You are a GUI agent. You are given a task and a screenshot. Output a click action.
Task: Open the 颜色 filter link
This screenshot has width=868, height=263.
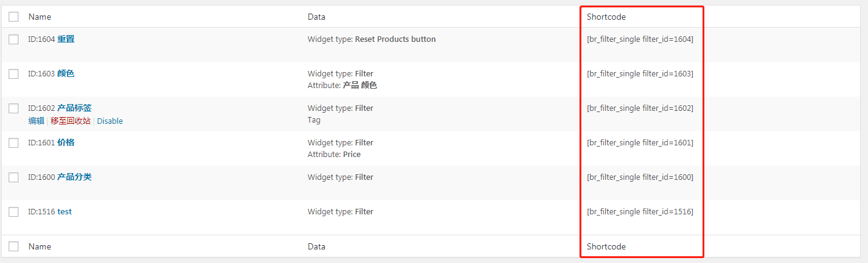pyautogui.click(x=66, y=74)
